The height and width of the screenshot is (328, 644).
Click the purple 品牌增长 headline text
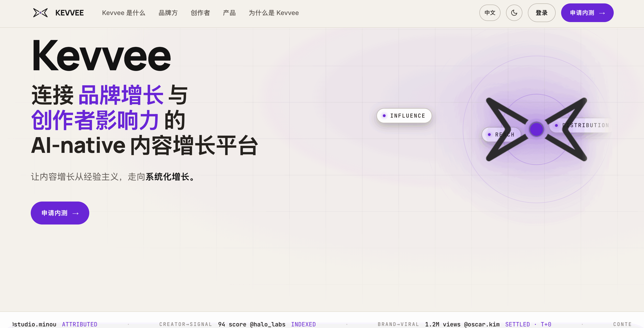coord(121,95)
